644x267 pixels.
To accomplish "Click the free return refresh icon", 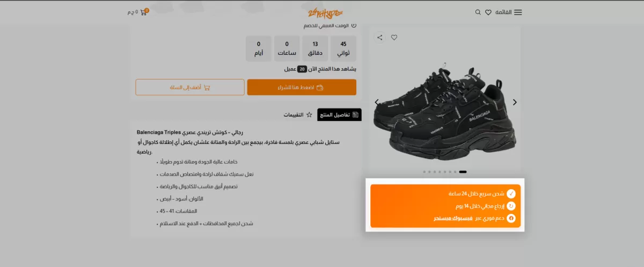I will tap(511, 206).
